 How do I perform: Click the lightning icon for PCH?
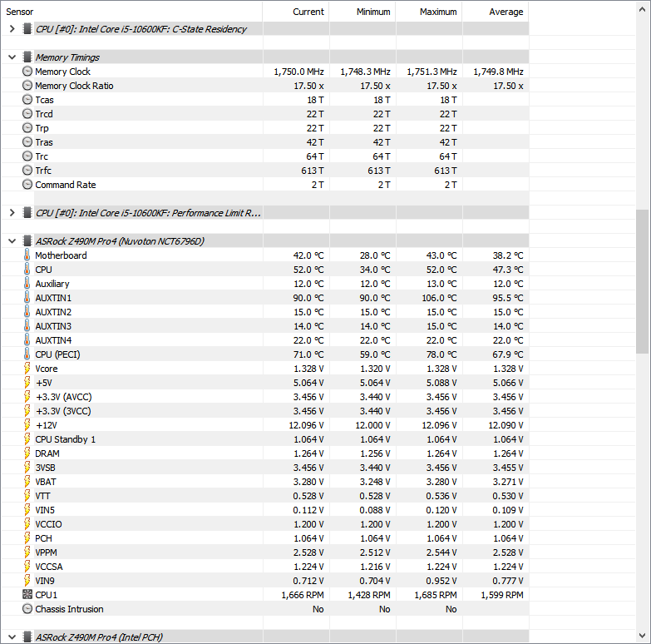pos(27,538)
